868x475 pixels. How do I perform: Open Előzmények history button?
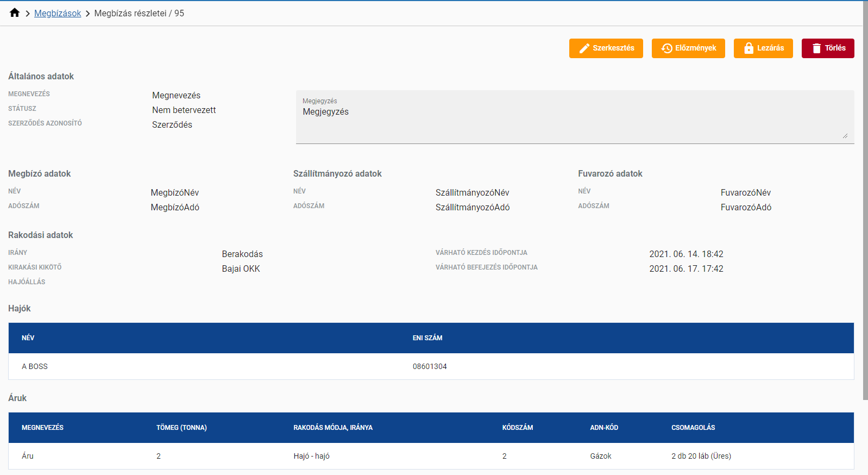coord(688,48)
